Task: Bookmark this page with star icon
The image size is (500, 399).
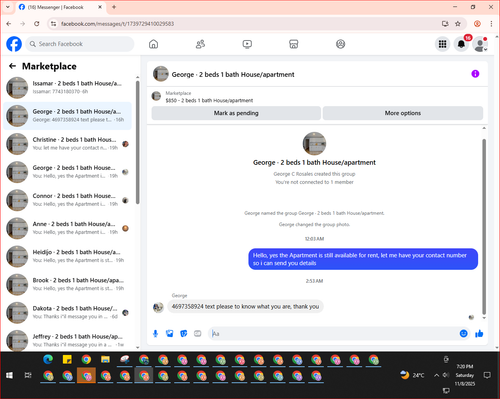Action: tap(458, 24)
